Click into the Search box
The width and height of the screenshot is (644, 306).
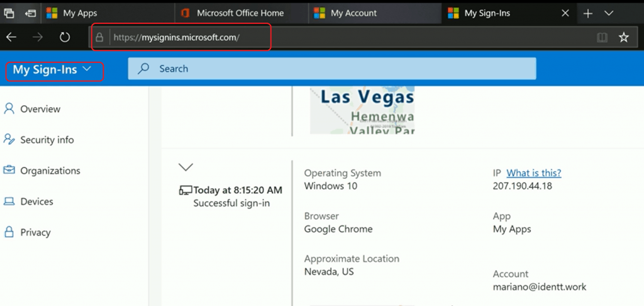[332, 69]
